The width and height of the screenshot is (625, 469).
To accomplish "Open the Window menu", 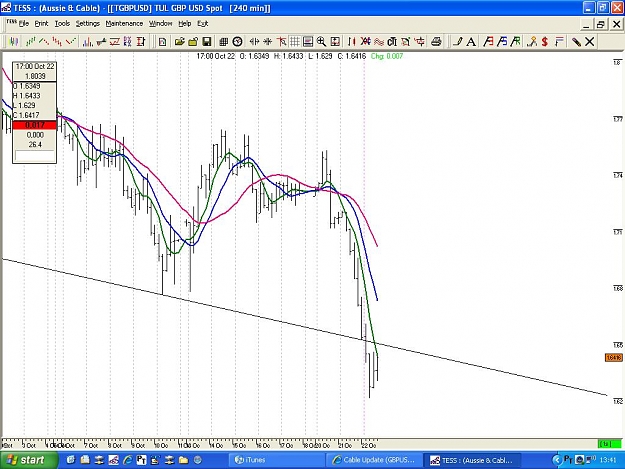I will pos(160,24).
